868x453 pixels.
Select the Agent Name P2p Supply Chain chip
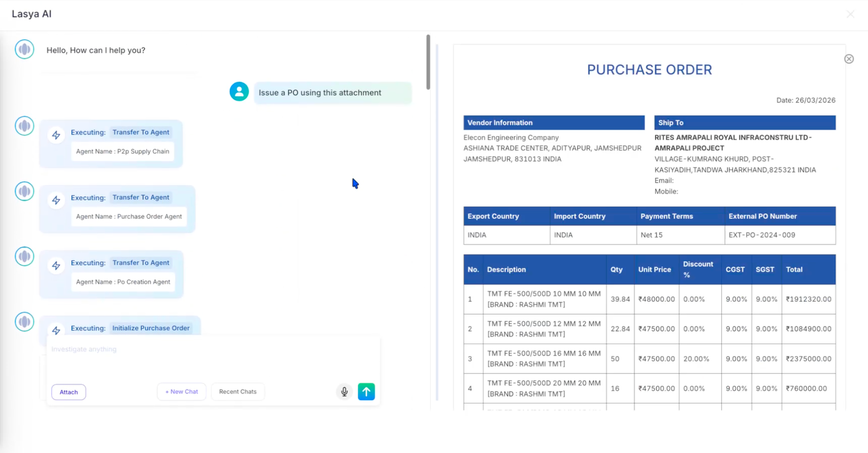(x=123, y=151)
